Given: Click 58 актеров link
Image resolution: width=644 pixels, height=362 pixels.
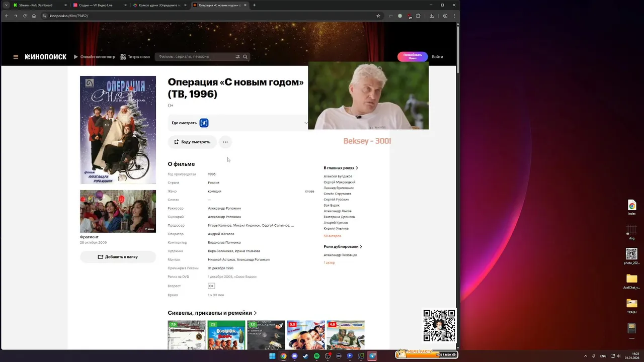Looking at the screenshot, I should [332, 236].
